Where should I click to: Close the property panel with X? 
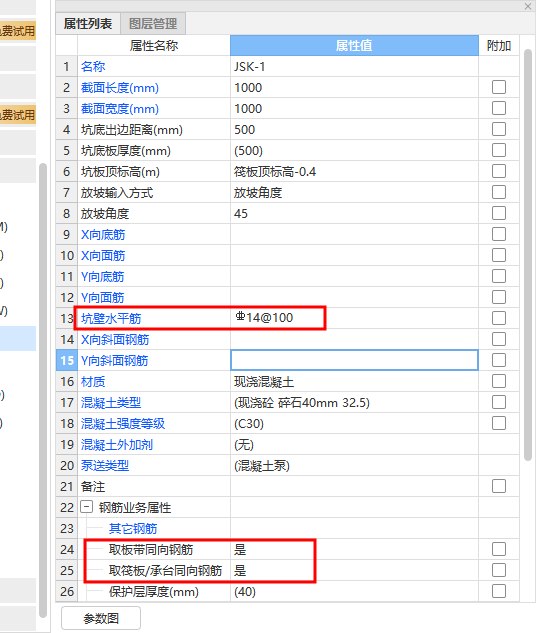(x=528, y=6)
